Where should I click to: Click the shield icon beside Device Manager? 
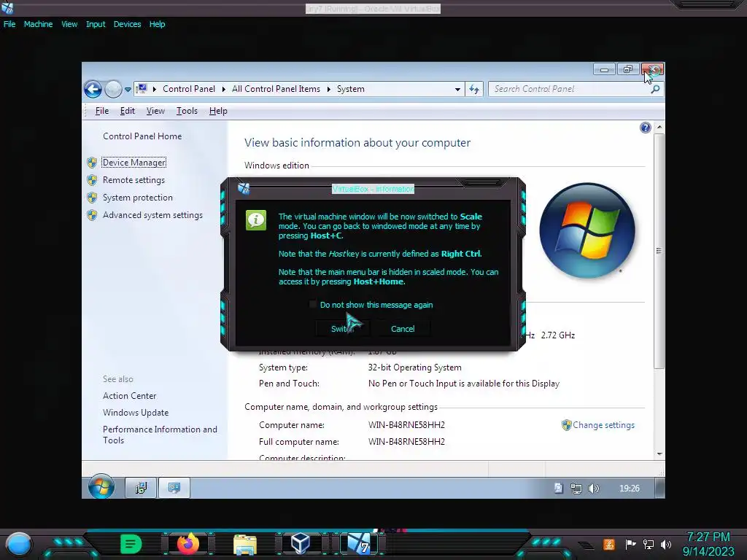point(92,163)
